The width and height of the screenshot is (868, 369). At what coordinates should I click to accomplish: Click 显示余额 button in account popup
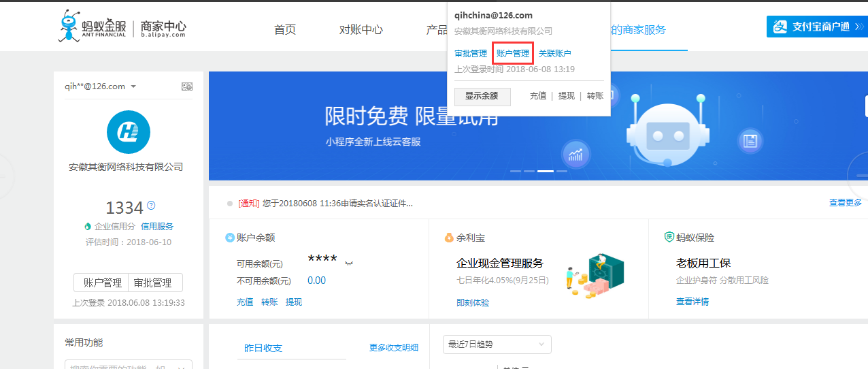point(482,96)
